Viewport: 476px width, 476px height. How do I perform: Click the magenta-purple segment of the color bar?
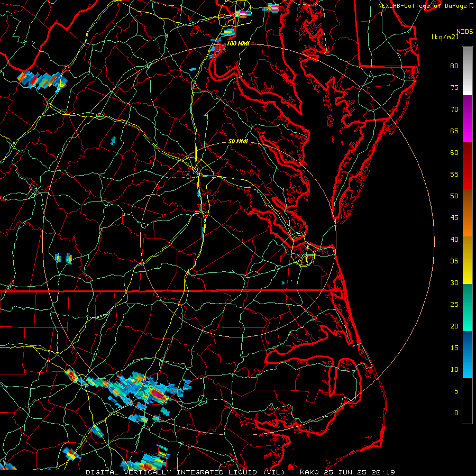click(x=467, y=119)
